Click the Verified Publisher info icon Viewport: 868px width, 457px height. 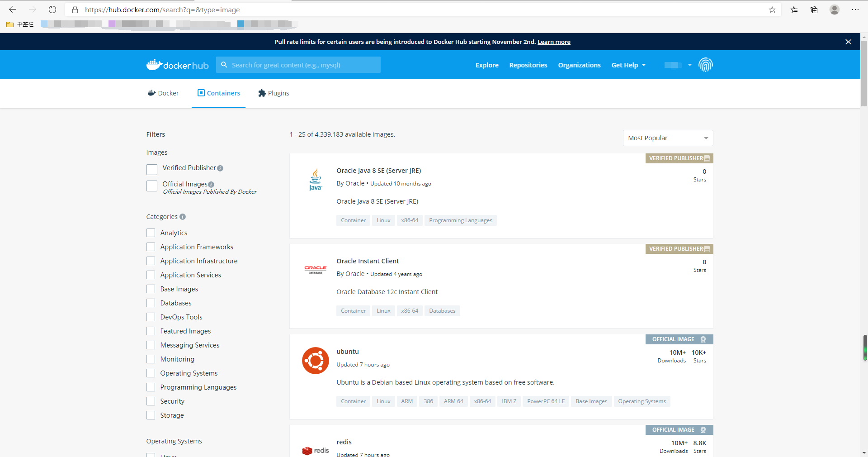point(220,168)
